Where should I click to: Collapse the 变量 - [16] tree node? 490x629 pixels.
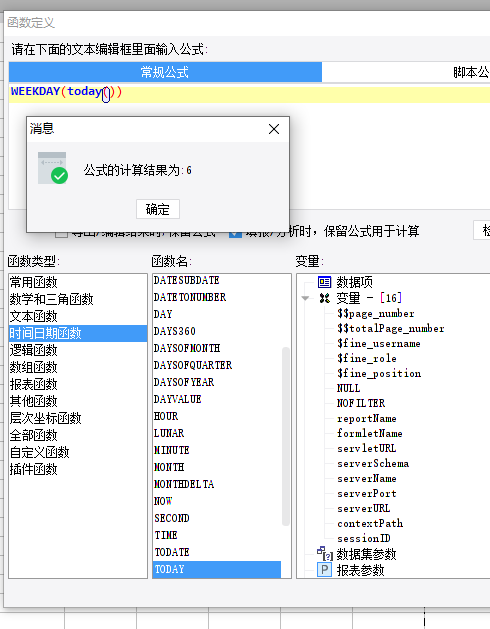point(305,298)
